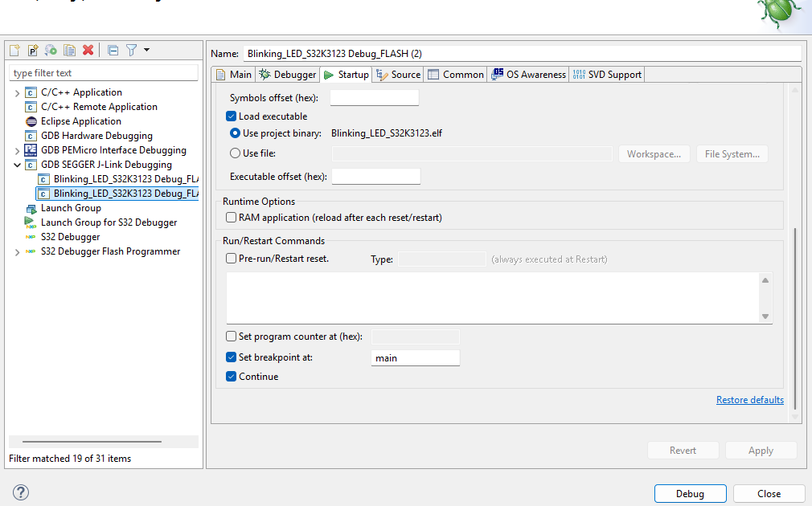812x506 pixels.
Task: Switch to the Source tab
Action: coord(399,75)
